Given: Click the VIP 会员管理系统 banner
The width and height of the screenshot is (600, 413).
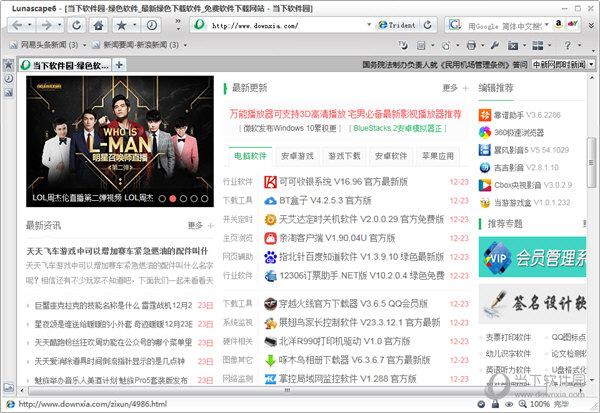Looking at the screenshot, I should pyautogui.click(x=532, y=257).
